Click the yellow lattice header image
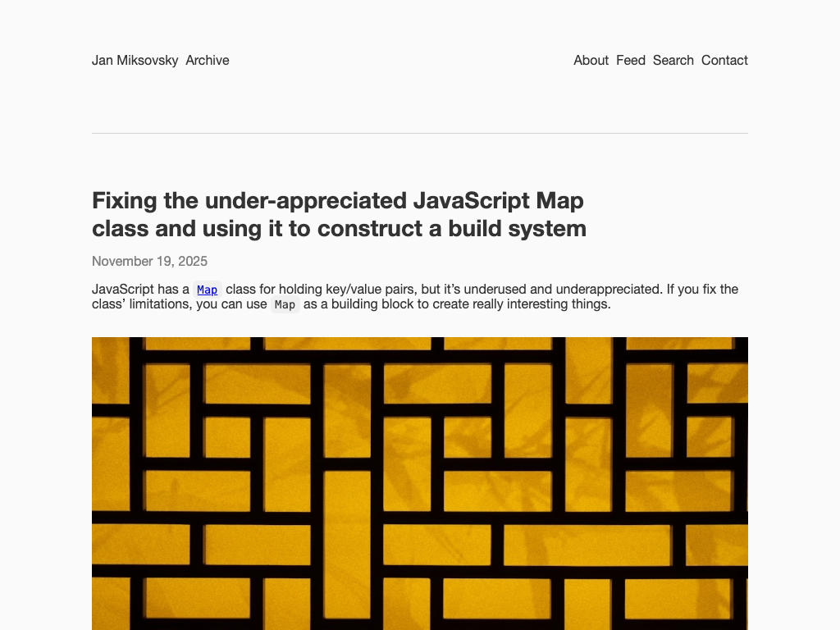 [420, 483]
